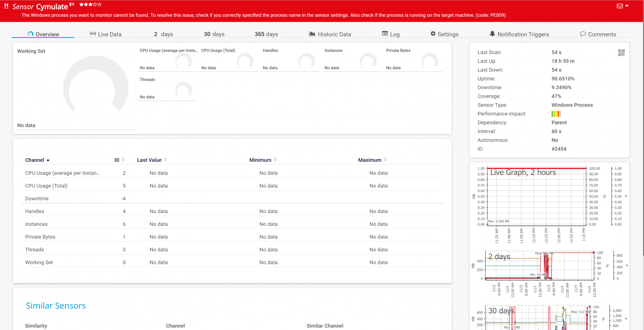Image resolution: width=644 pixels, height=330 pixels.
Task: Click the Coverage 47% value
Action: point(556,96)
